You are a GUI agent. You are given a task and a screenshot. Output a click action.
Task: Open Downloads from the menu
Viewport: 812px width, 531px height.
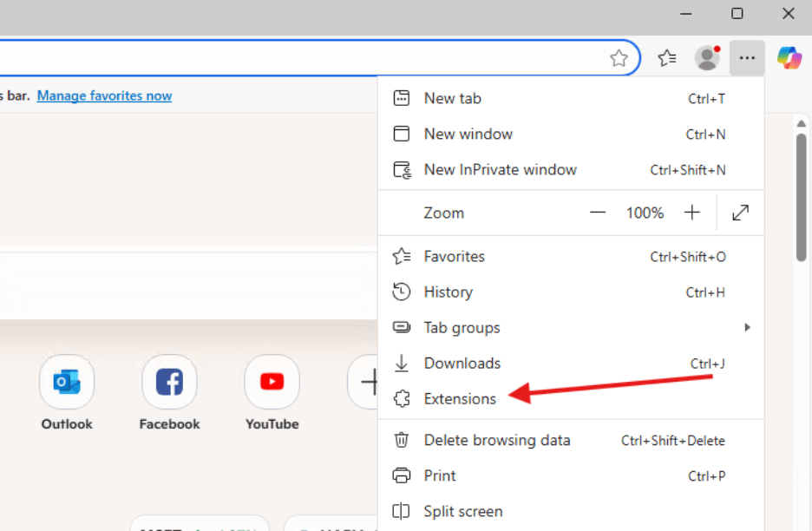pos(462,363)
